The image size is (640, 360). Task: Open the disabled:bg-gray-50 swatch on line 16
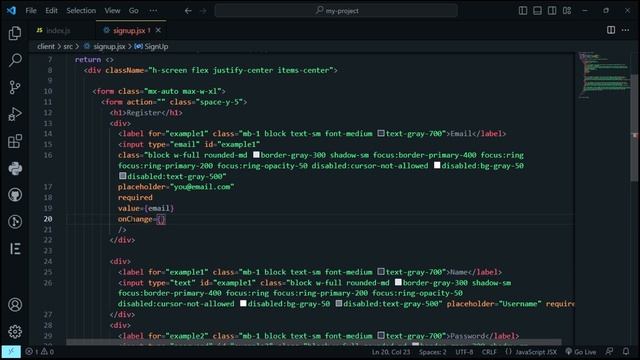(437, 165)
